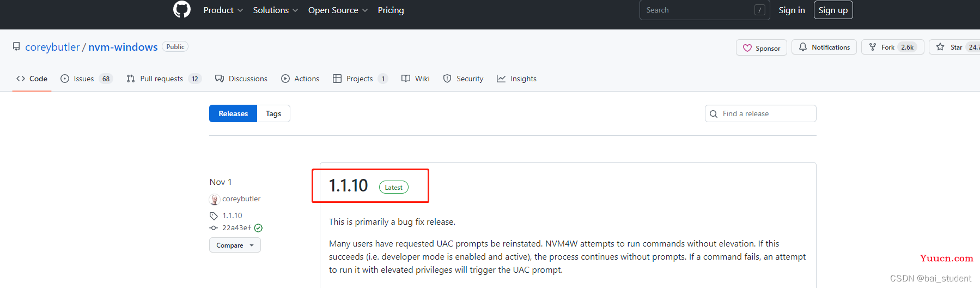Click the Public visibility label

(x=175, y=47)
